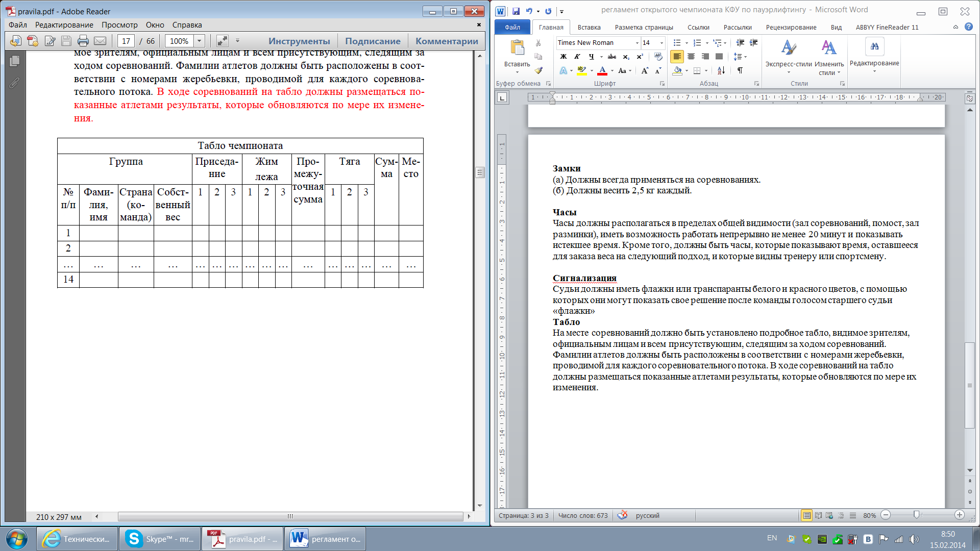Screen dimensions: 980x551
Task: Click the Print icon in Adobe Reader toolbar
Action: pyautogui.click(x=83, y=41)
